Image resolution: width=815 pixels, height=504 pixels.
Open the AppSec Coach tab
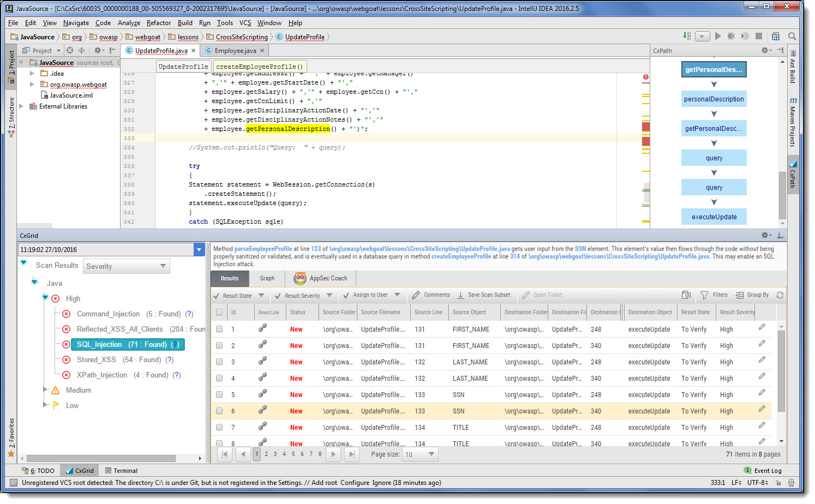click(321, 278)
